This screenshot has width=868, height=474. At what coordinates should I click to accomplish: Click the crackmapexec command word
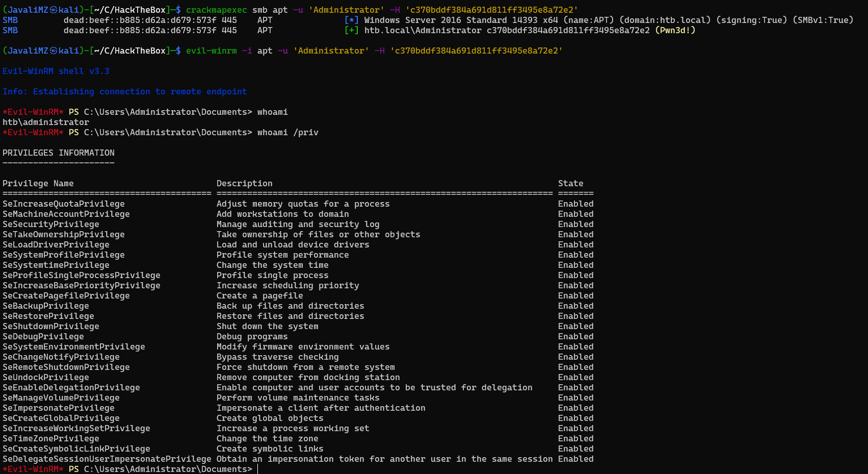point(217,10)
